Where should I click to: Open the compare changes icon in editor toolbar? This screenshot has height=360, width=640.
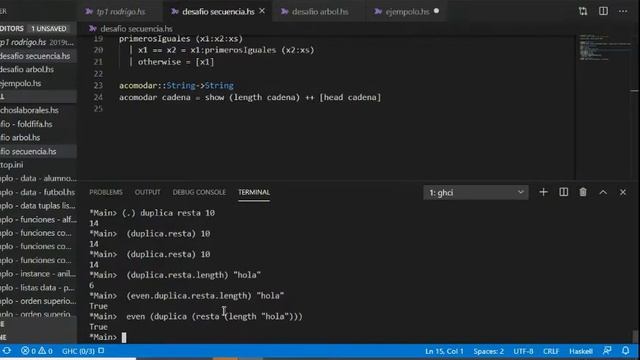[x=583, y=11]
